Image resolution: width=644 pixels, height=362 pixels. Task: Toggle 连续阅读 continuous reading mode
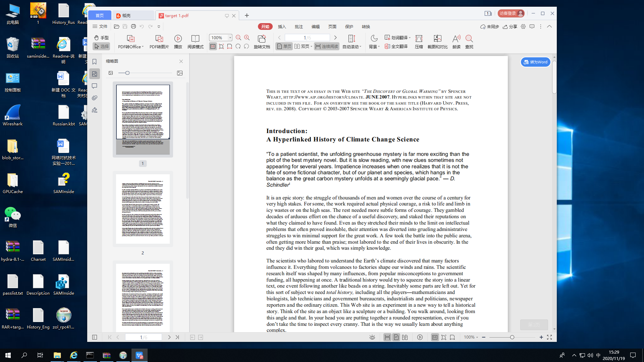[326, 46]
